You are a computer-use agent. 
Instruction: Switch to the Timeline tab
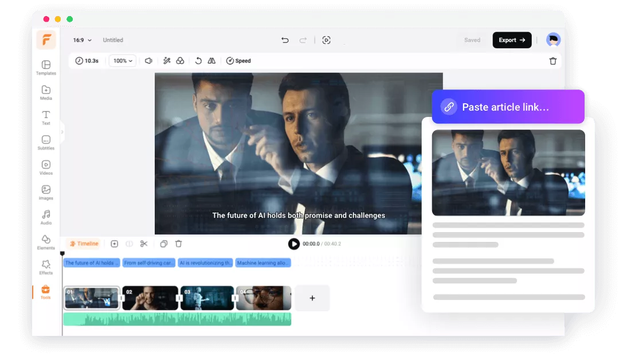pos(84,244)
